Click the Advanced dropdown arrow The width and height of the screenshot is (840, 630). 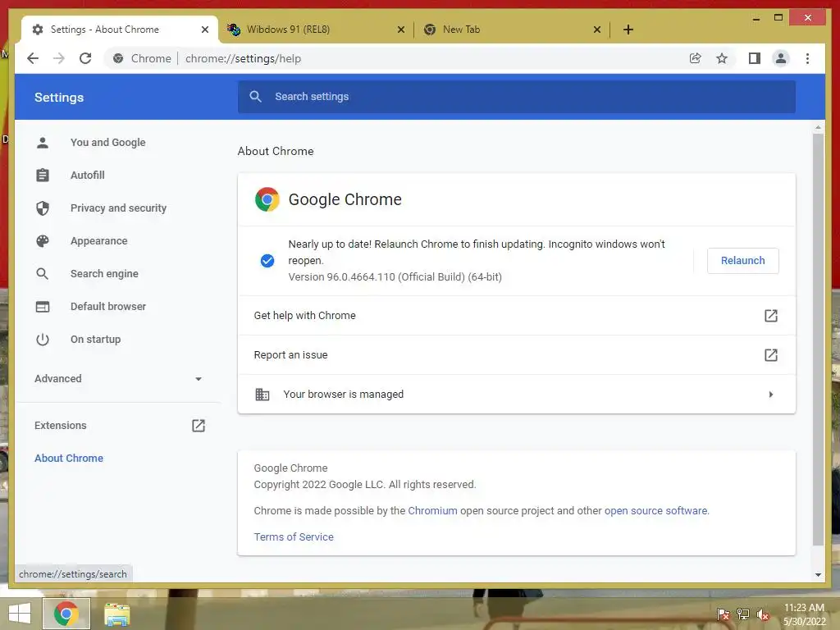pyautogui.click(x=199, y=379)
